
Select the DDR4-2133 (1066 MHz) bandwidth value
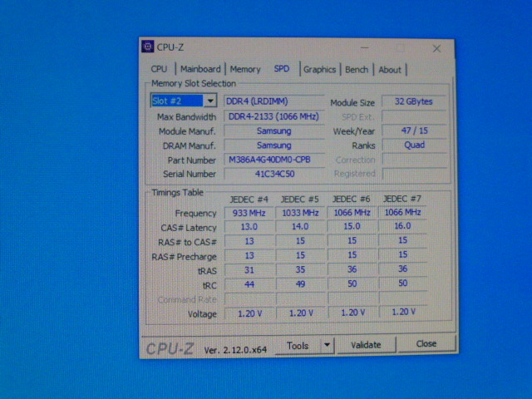[x=273, y=116]
